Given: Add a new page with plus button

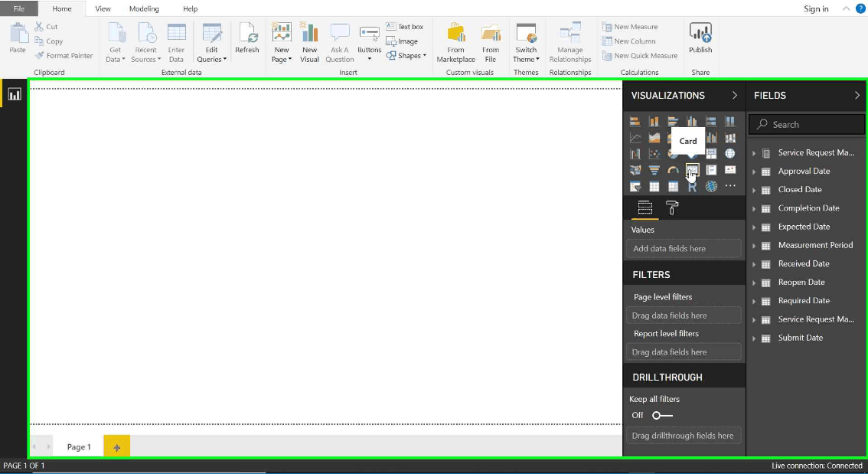Looking at the screenshot, I should tap(117, 446).
